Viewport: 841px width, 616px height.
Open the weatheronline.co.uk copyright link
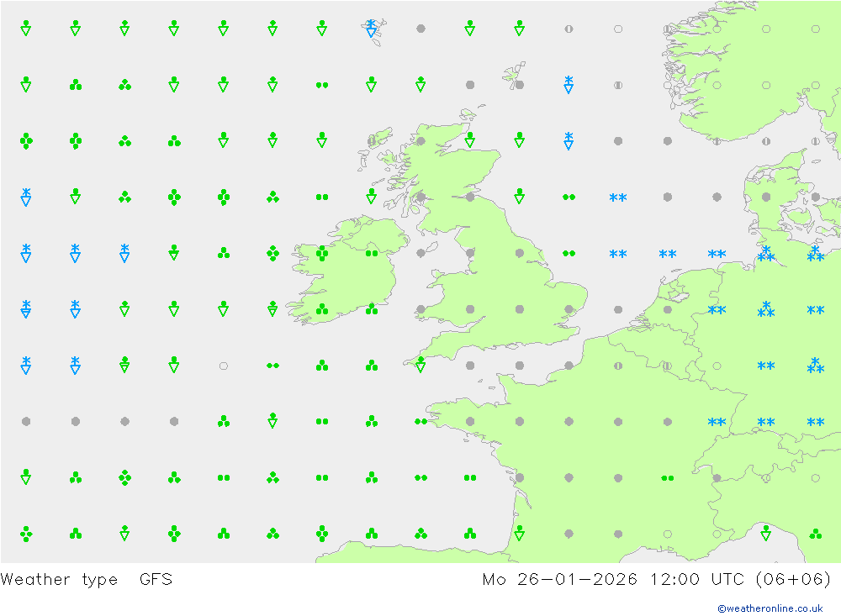(x=770, y=608)
